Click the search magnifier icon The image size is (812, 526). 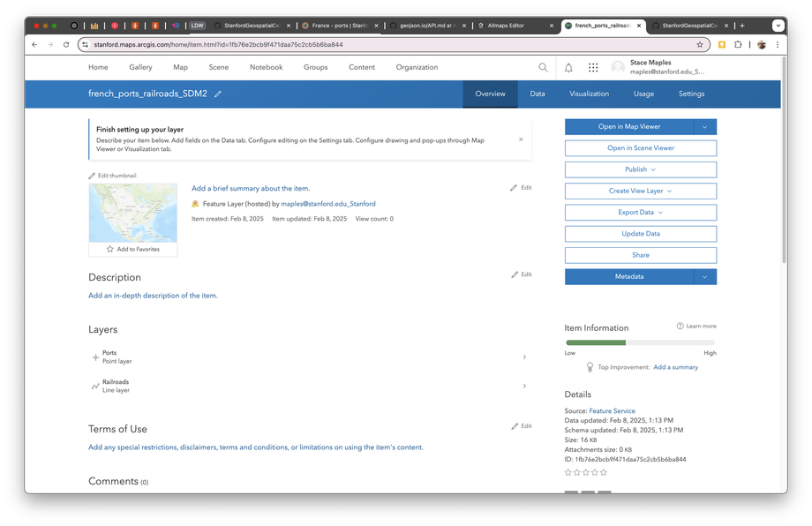543,67
